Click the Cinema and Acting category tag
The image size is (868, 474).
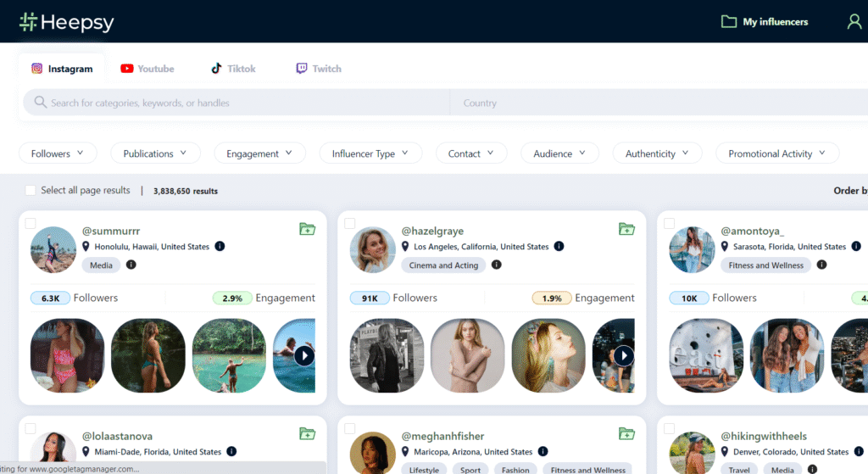(443, 265)
